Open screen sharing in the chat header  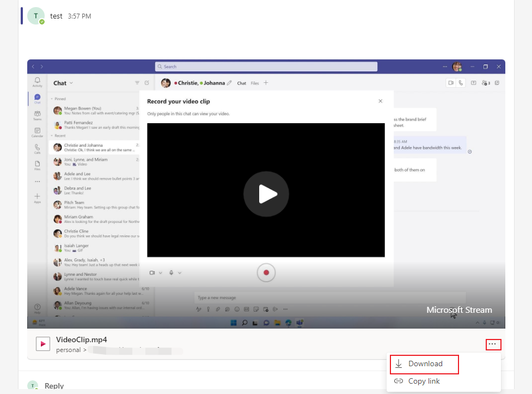tap(474, 83)
